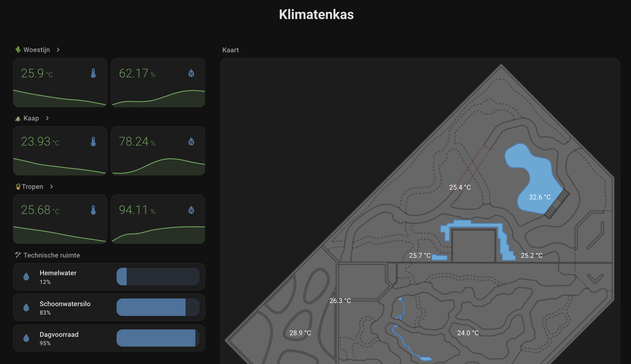Click the Kaart section heading
Viewport: 631px width, 364px height.
[231, 50]
